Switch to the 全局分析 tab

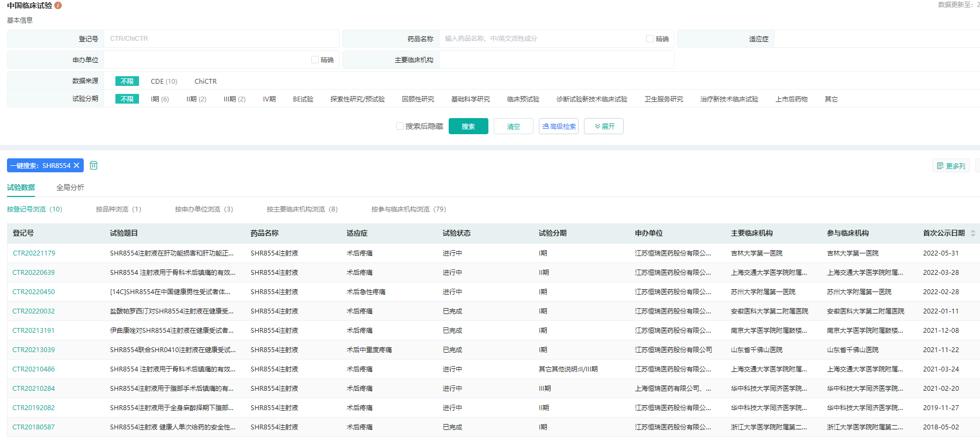[70, 187]
